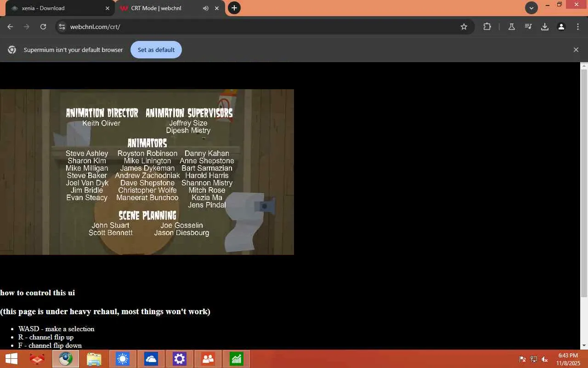Screen dimensions: 588x368
Task: Open the network tray icon
Action: click(534, 359)
